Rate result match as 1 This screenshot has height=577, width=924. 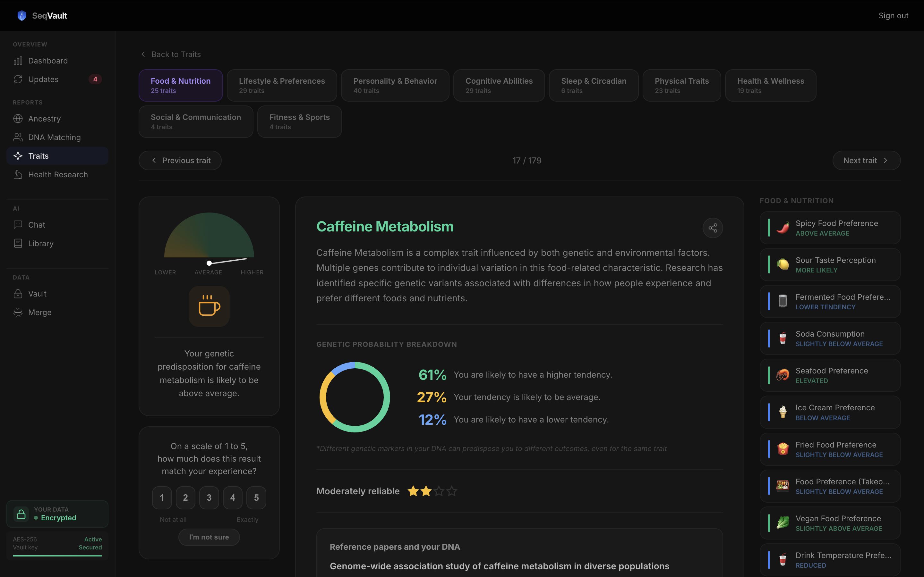point(162,497)
